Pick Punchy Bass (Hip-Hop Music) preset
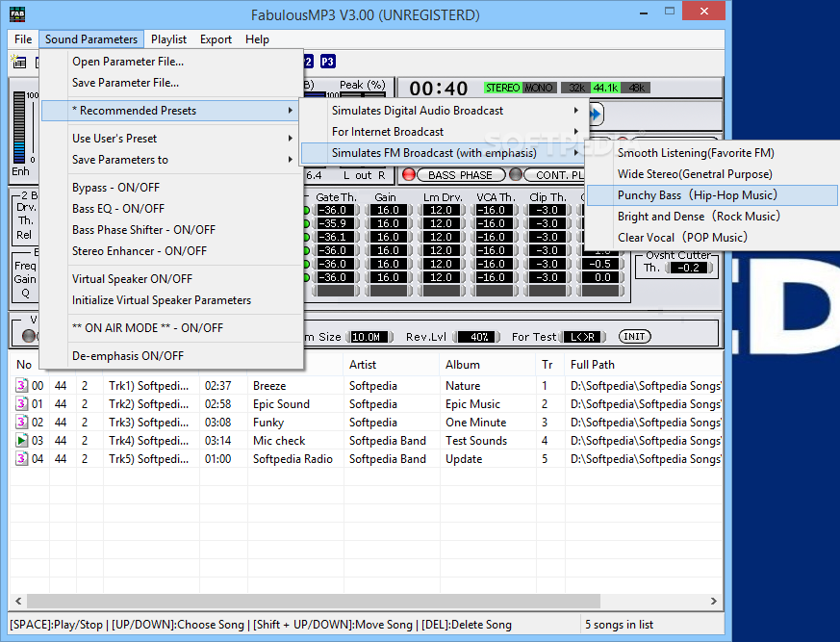Image resolution: width=840 pixels, height=642 pixels. [712, 195]
